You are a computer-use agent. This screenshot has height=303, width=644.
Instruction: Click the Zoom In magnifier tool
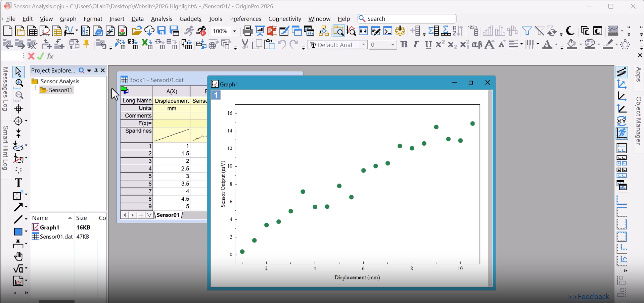(x=19, y=83)
